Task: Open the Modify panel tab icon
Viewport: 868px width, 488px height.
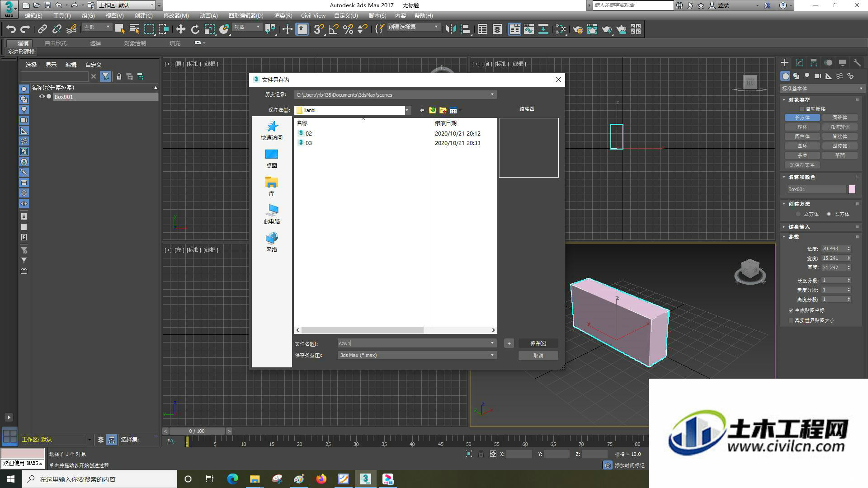Action: point(799,63)
